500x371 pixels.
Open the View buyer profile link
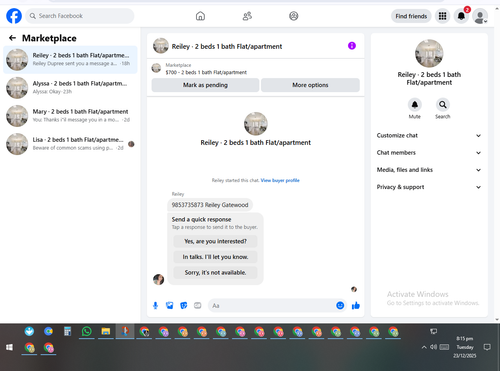280,180
